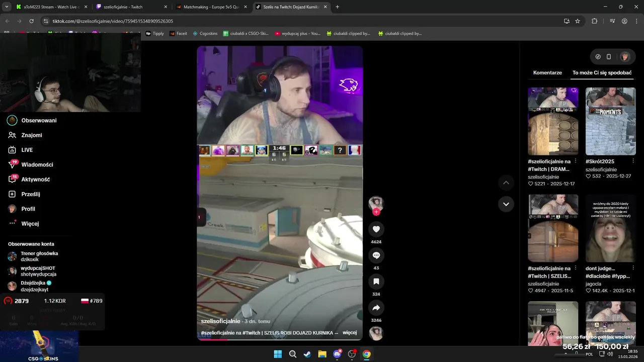Screen dimensions: 644x362
Task: Follow creator via the red plus badge
Action: coord(376,212)
